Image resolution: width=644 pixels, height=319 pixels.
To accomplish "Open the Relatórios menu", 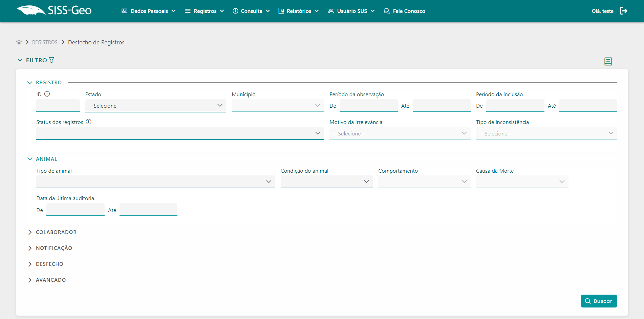I will coord(299,11).
